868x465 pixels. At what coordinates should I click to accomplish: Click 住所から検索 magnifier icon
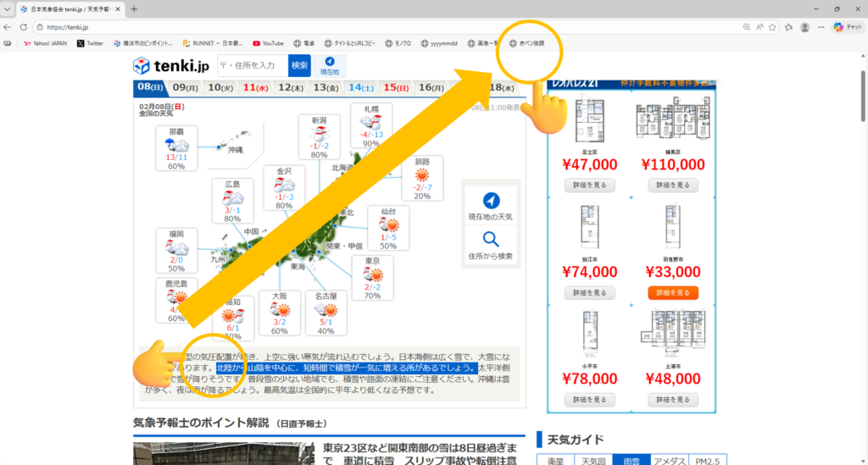[490, 239]
